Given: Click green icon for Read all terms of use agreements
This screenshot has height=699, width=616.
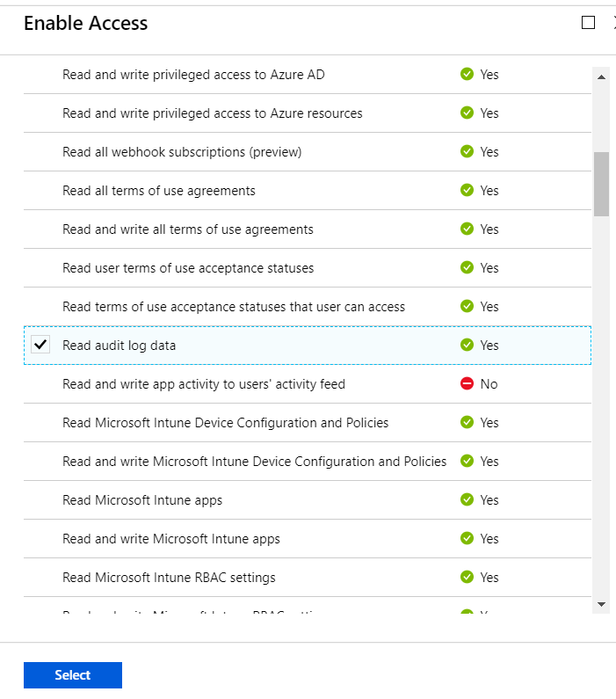Looking at the screenshot, I should (x=467, y=191).
